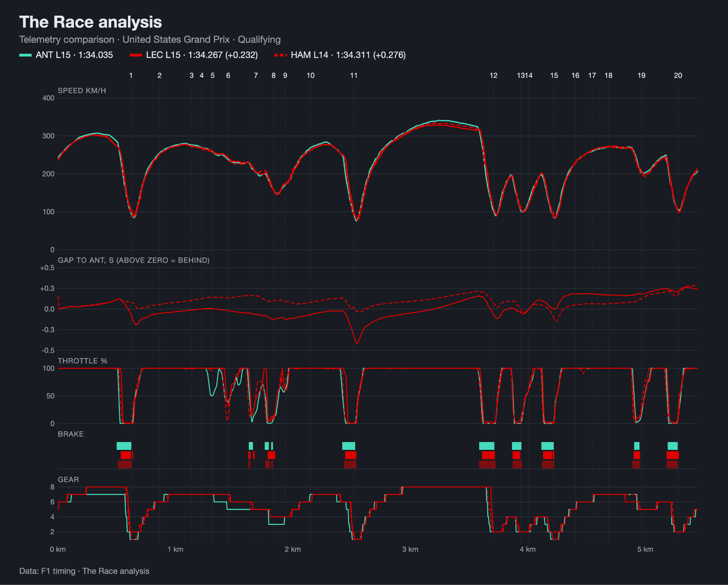Click ANT teal brake bar at turn 1
Viewport: 728px width, 585px height.
(x=124, y=446)
